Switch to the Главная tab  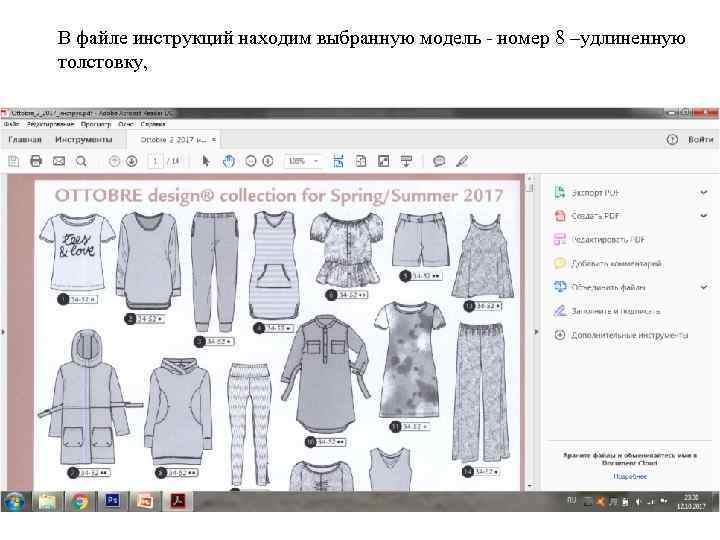click(x=25, y=139)
